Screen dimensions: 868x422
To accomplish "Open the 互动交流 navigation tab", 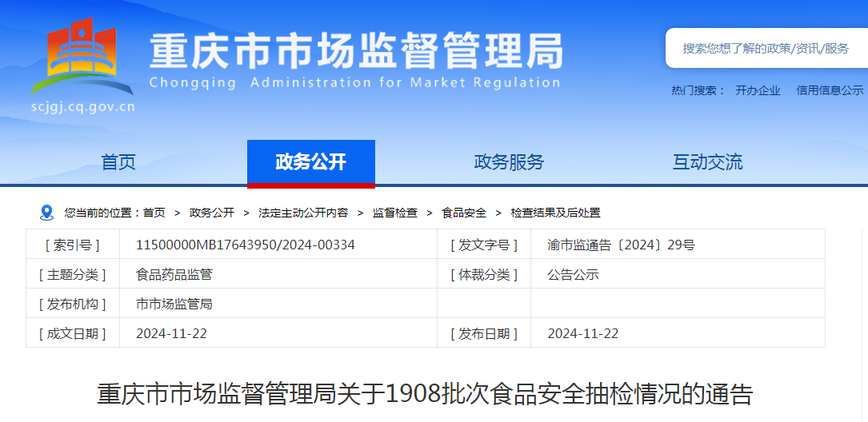I will pyautogui.click(x=707, y=162).
